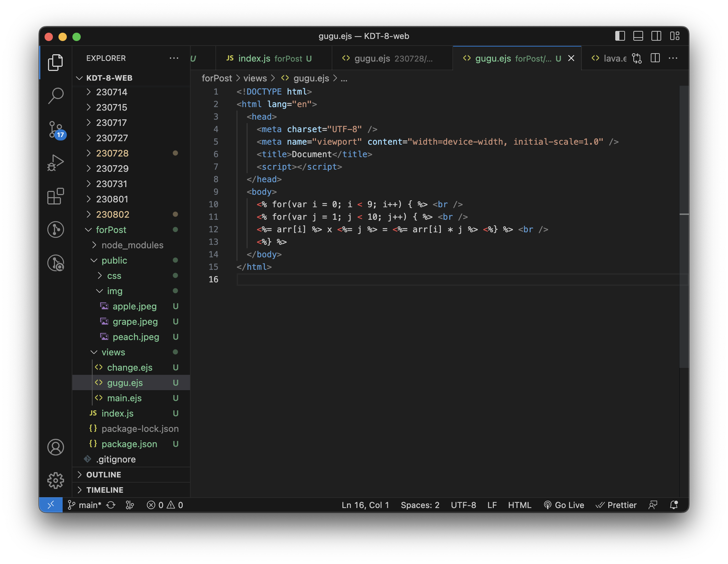Click the feedback icon in status bar

click(653, 505)
